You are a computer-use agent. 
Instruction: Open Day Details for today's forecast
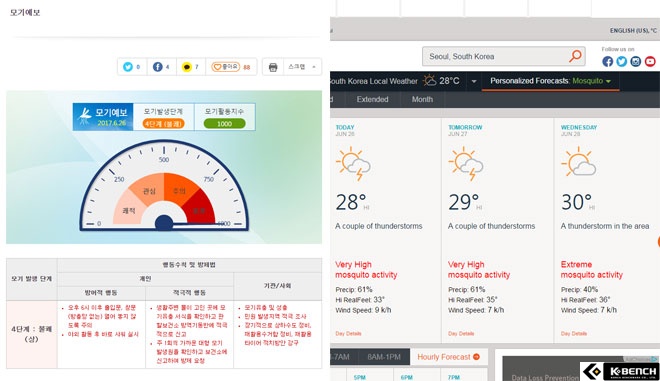coord(348,333)
